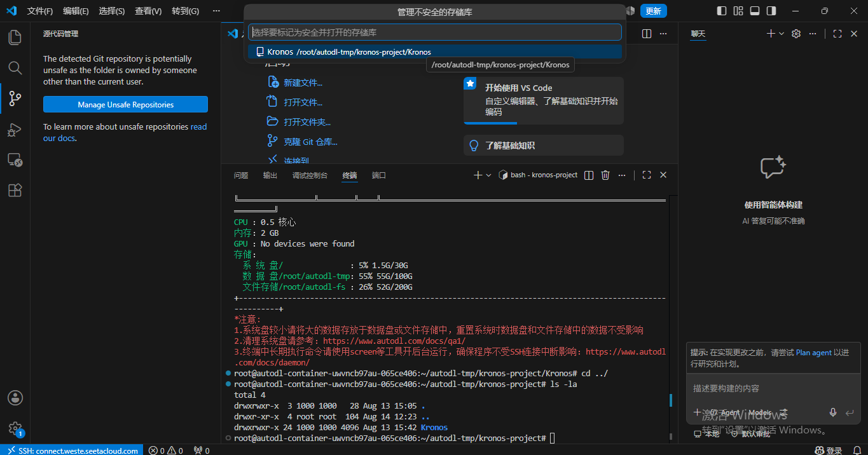Open the 编辑(E) menu
The image size is (868, 455).
(76, 11)
